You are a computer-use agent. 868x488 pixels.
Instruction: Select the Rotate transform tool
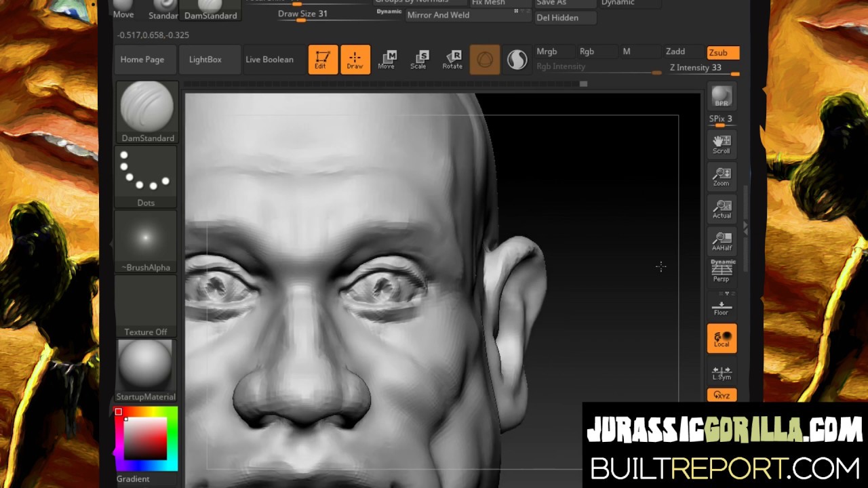pyautogui.click(x=452, y=60)
